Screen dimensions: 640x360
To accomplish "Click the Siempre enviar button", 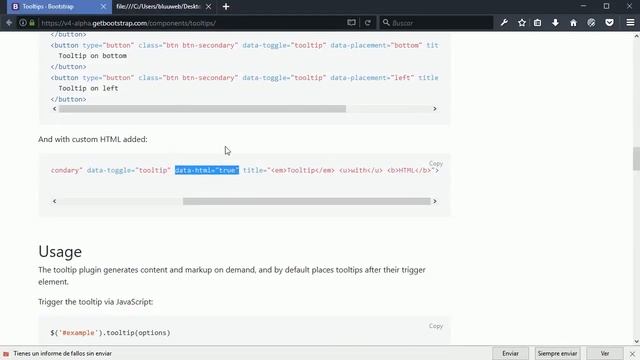I will tap(557, 353).
